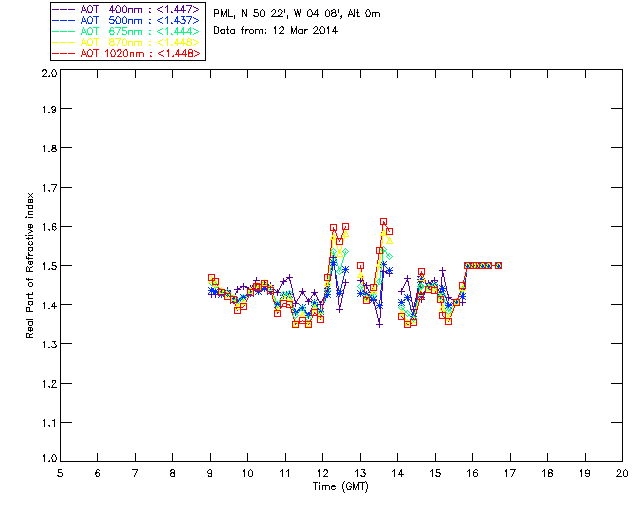640x512 pixels.
Task: Click the last data marker near 16.7 hours
Action: pos(498,265)
